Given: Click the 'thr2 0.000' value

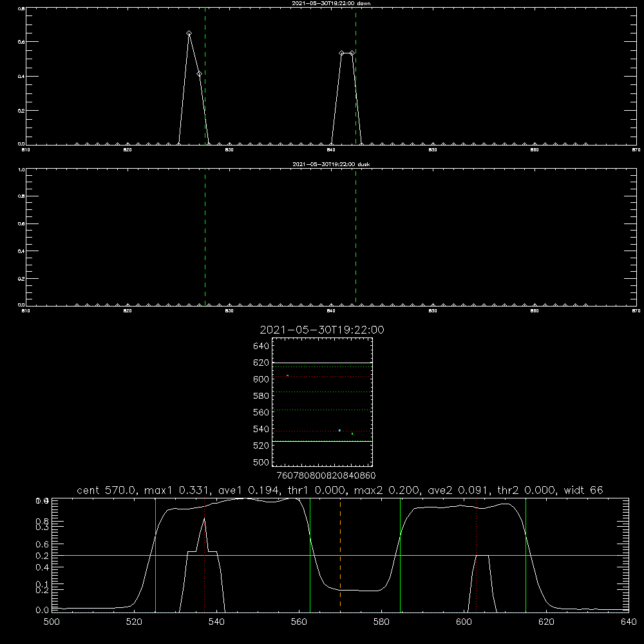Looking at the screenshot, I should pyautogui.click(x=527, y=490).
